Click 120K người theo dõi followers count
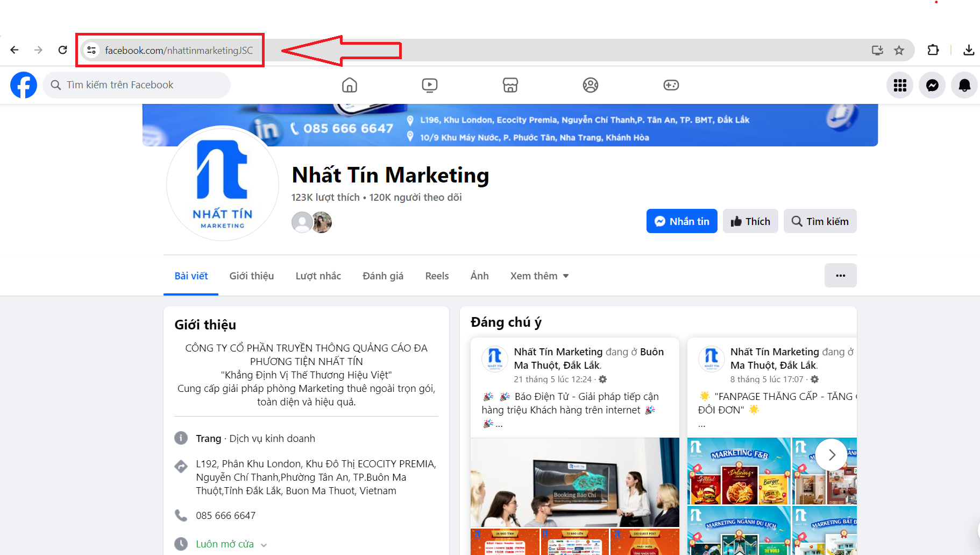Screen dimensions: 980x555 (x=415, y=198)
